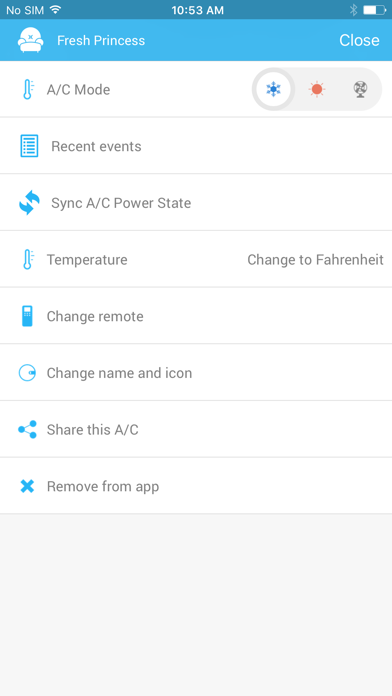
Task: Tap the sync arrows icon
Action: [29, 202]
